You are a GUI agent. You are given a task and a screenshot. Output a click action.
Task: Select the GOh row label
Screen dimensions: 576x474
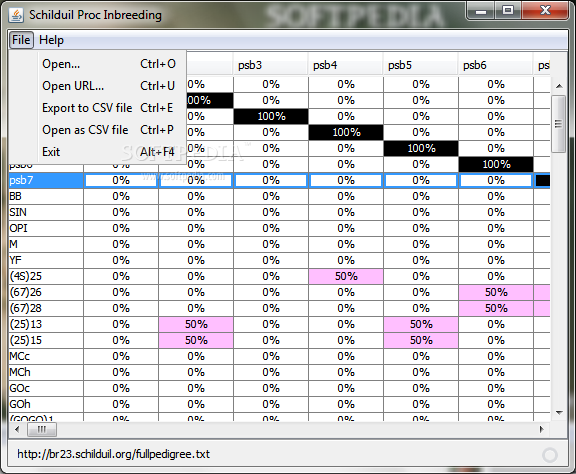click(x=46, y=404)
